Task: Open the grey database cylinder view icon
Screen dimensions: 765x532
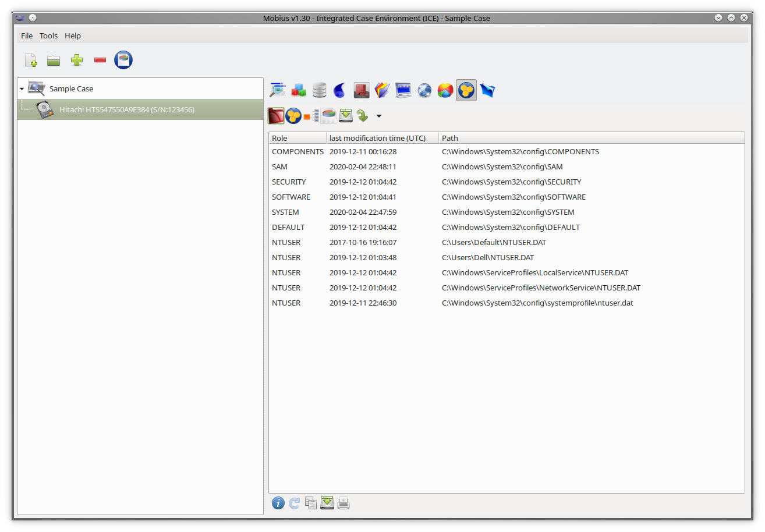Action: tap(320, 90)
